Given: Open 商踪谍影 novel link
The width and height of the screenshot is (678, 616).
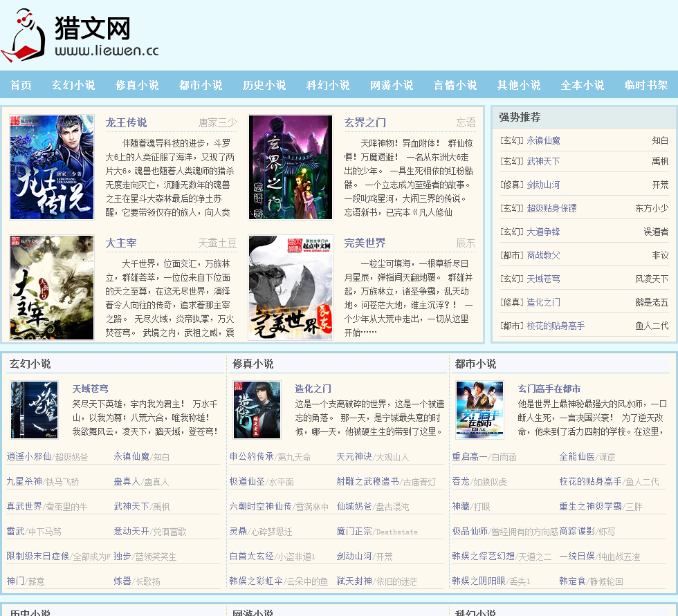Looking at the screenshot, I should (577, 532).
